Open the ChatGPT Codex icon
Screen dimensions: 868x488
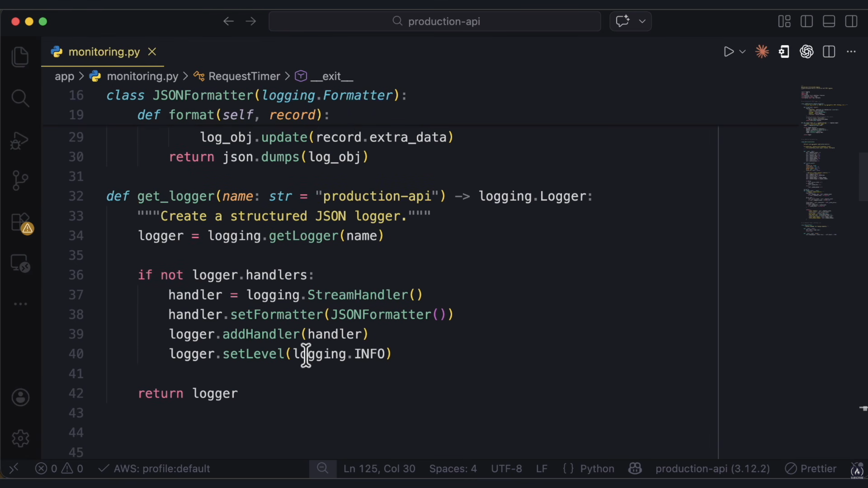(x=806, y=52)
